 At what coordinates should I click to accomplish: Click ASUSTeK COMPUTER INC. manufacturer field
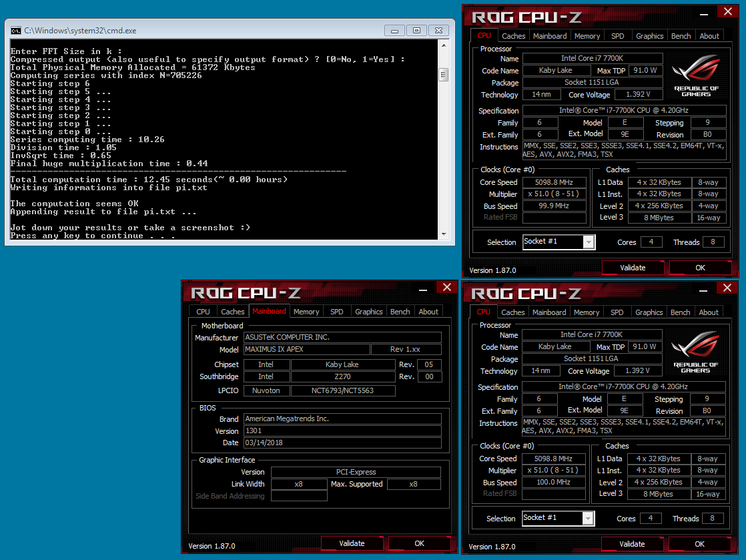(x=342, y=337)
